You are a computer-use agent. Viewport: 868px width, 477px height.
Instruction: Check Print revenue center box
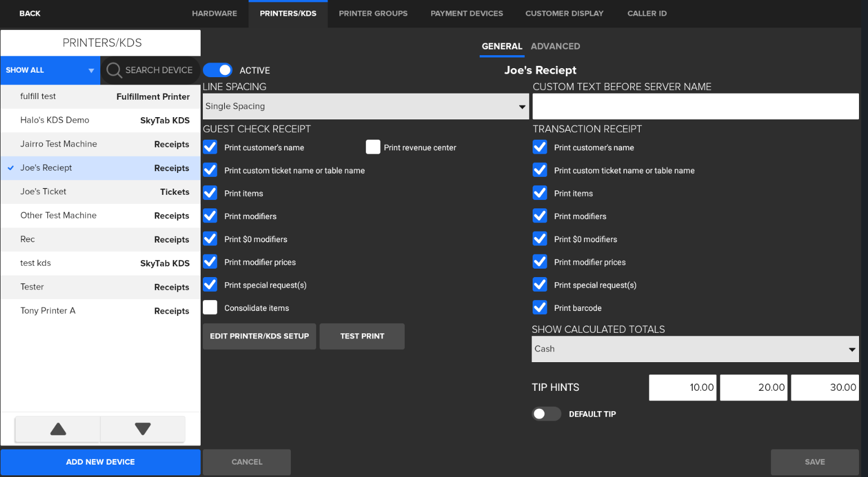point(373,148)
